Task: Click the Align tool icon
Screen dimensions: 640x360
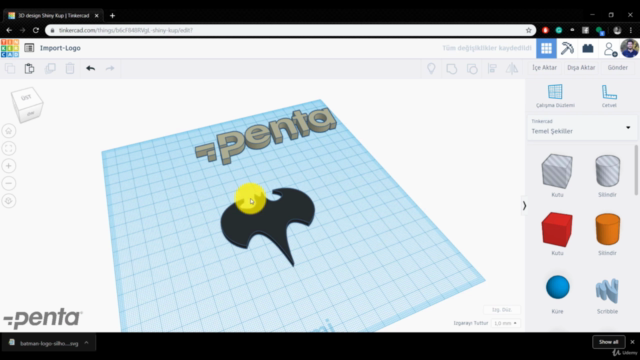Action: pos(492,69)
